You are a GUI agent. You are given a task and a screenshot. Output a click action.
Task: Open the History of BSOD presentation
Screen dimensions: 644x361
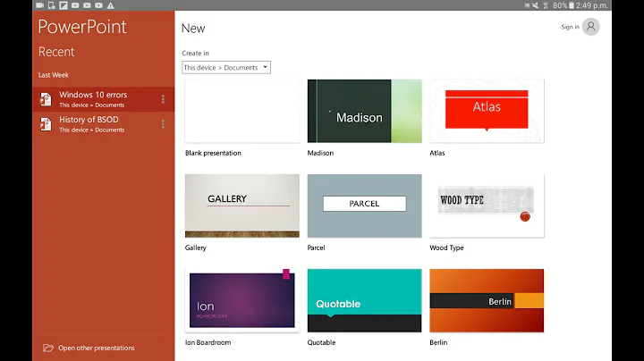pos(104,124)
